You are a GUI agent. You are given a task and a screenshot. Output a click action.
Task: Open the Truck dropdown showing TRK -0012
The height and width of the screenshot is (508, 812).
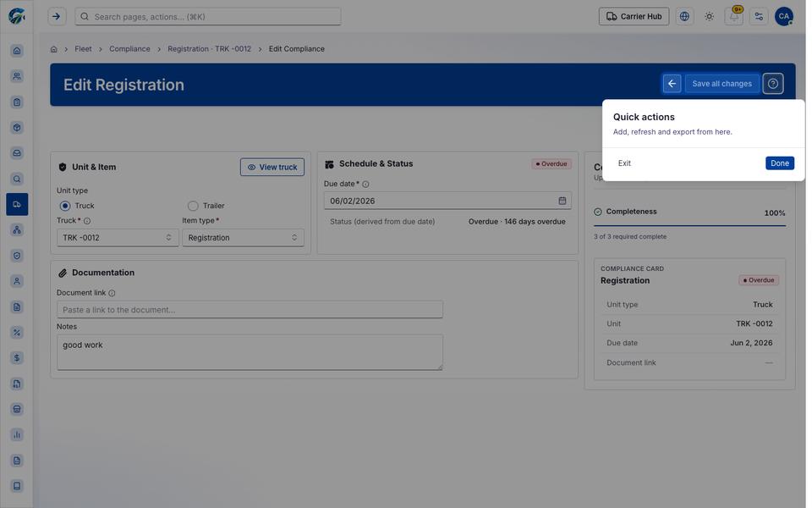click(x=118, y=237)
